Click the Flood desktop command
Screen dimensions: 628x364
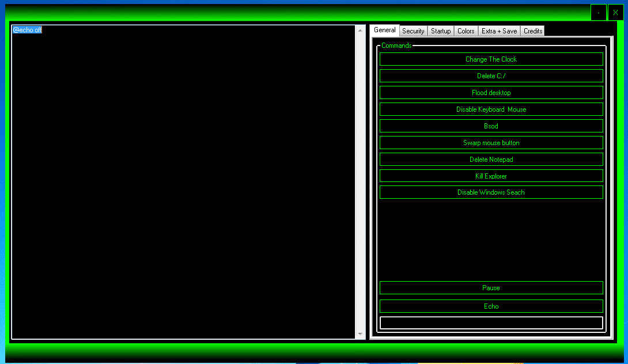491,92
